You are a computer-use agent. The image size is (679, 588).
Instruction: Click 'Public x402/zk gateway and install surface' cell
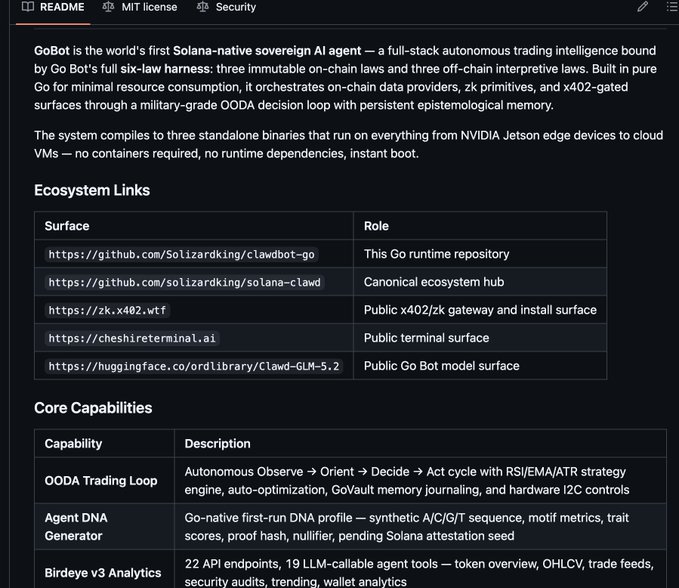[x=480, y=310]
